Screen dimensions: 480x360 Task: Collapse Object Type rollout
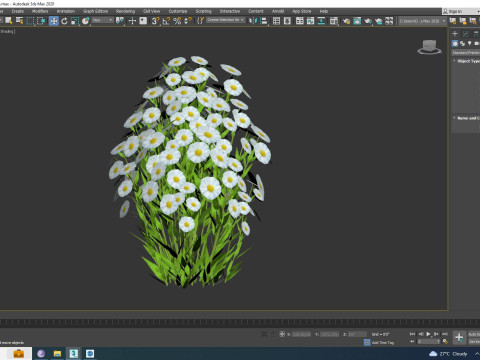coord(466,61)
